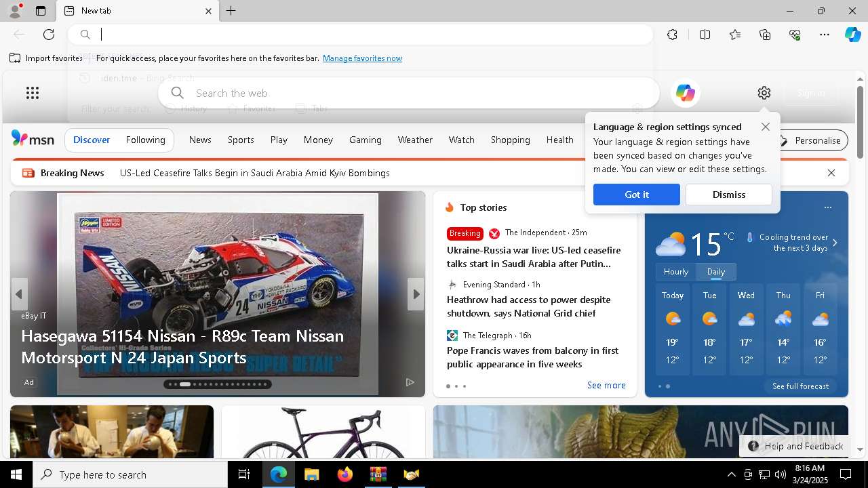The image size is (868, 488).
Task: Open the tab actions menu icon
Action: click(x=41, y=11)
